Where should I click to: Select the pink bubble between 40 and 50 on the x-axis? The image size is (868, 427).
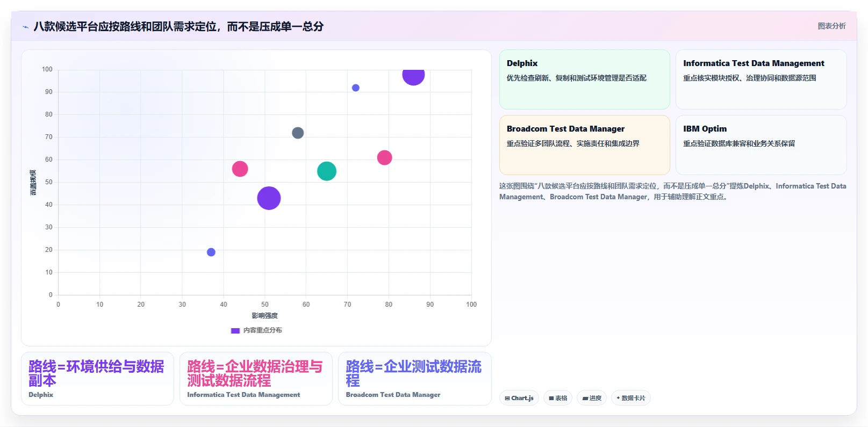[240, 169]
